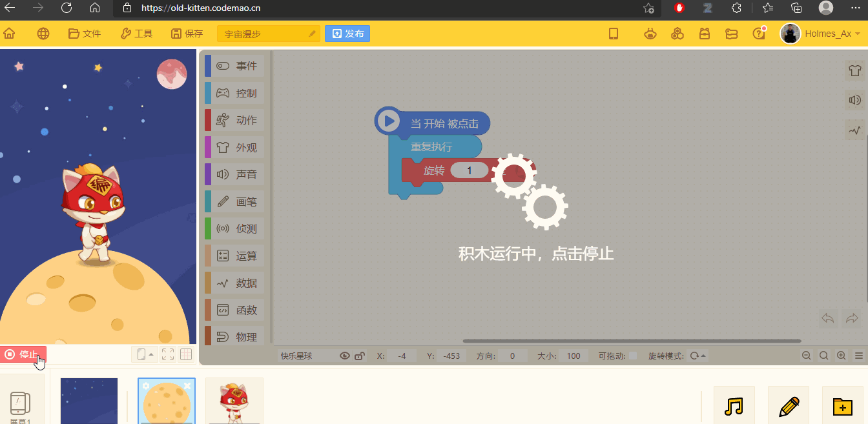This screenshot has width=868, height=424.
Task: Open the 工具 tools menu
Action: [136, 34]
